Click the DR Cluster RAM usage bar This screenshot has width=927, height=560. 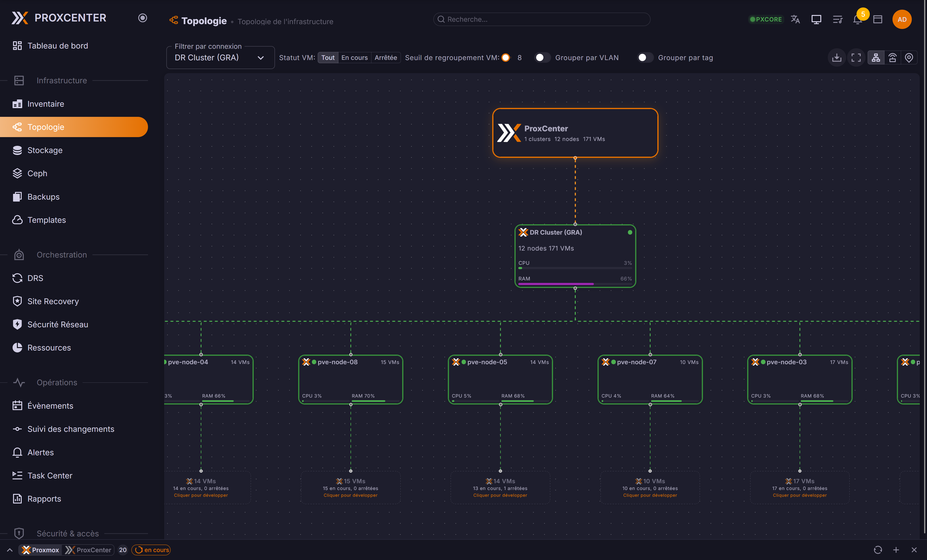[575, 284]
